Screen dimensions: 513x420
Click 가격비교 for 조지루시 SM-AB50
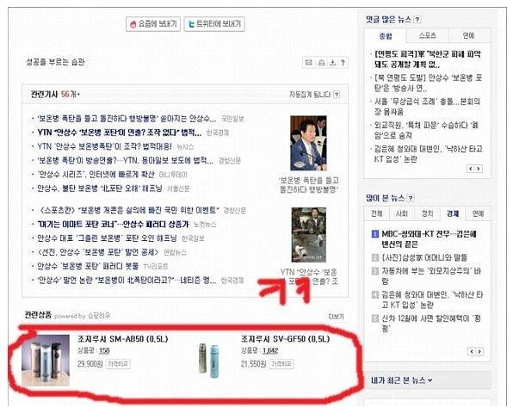118,364
